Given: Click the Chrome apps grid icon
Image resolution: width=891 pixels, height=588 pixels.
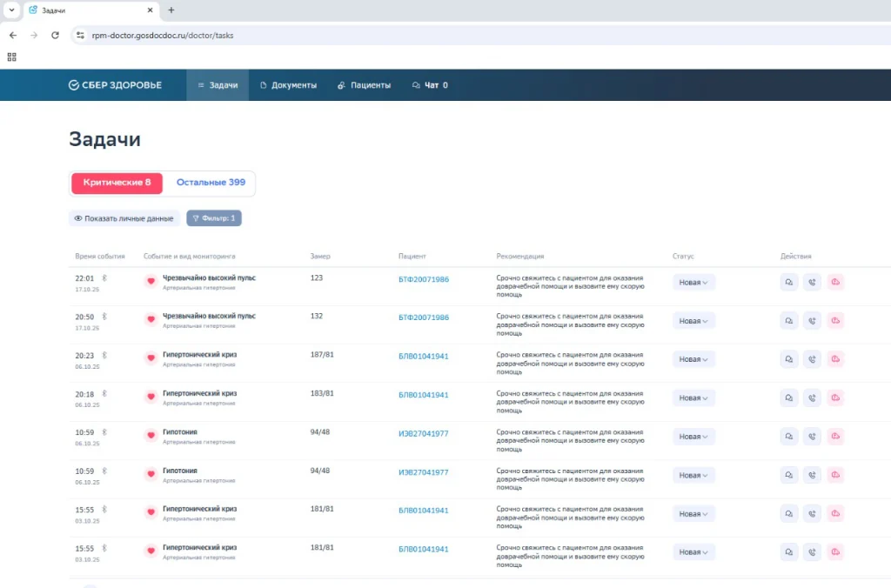Looking at the screenshot, I should [12, 57].
